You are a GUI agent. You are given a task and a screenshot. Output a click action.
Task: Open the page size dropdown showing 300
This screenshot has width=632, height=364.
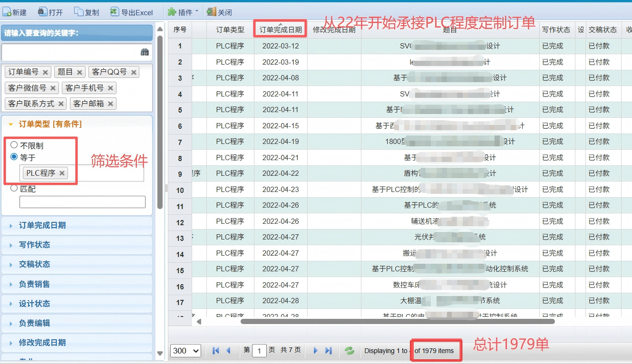click(185, 351)
